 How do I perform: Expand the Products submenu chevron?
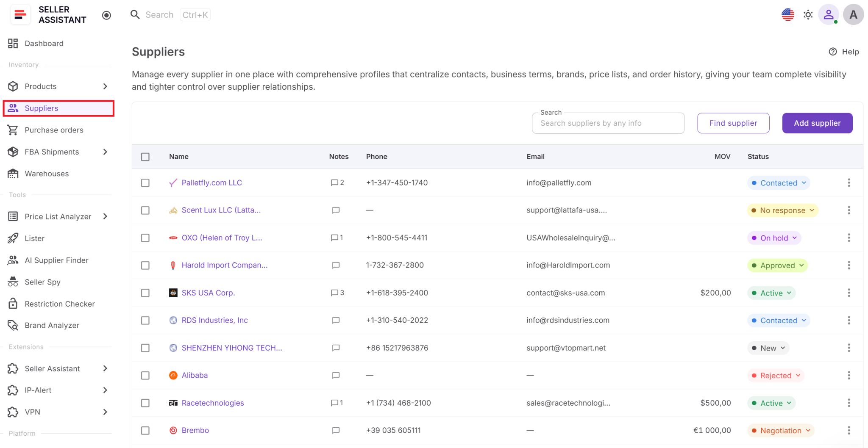click(x=105, y=86)
